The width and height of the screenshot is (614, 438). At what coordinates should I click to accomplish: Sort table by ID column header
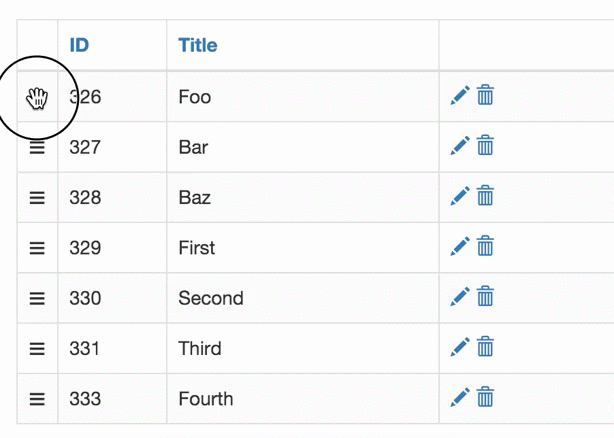[79, 45]
